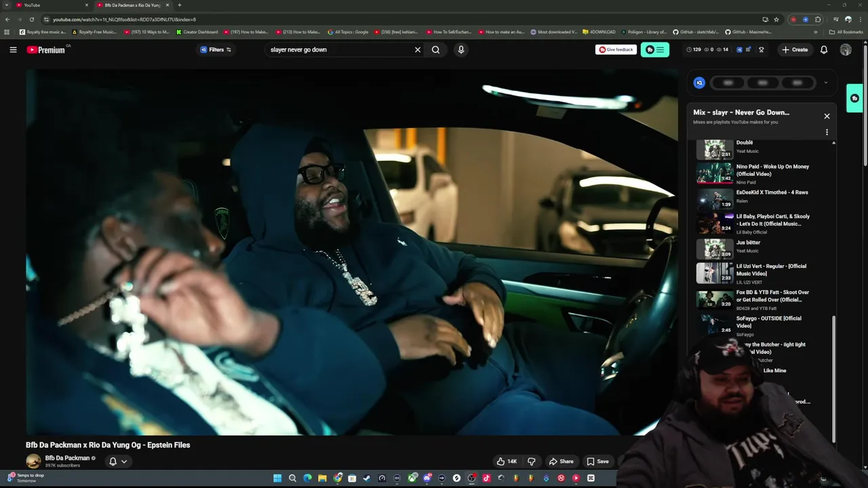This screenshot has width=868, height=488.
Task: Go back in browser history
Action: pyautogui.click(x=7, y=20)
